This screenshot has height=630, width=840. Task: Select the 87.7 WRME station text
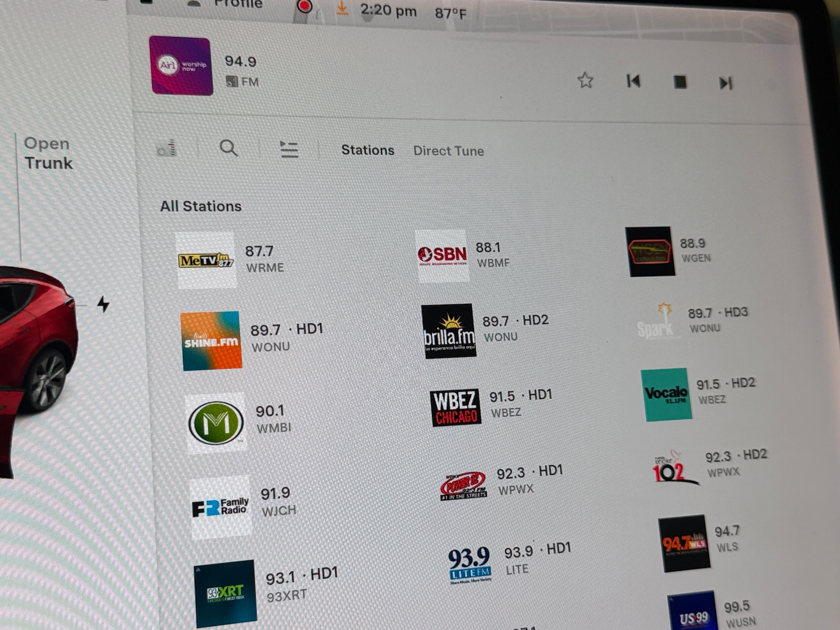pos(264,259)
